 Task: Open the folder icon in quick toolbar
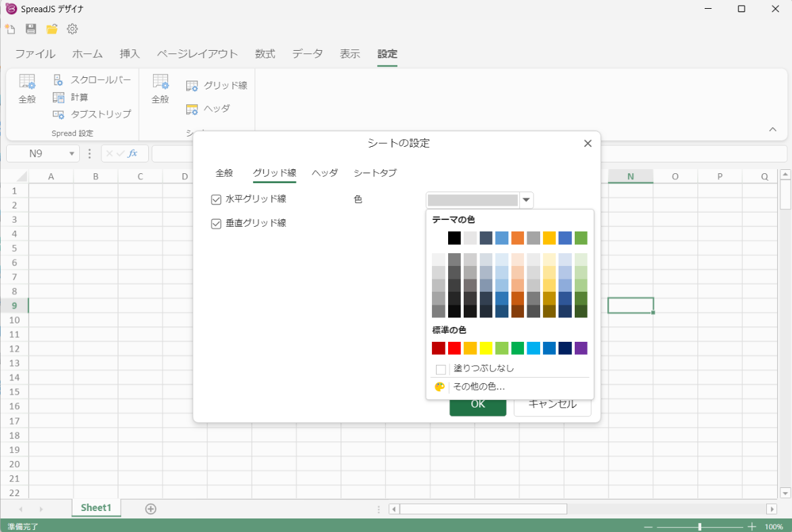[51, 29]
